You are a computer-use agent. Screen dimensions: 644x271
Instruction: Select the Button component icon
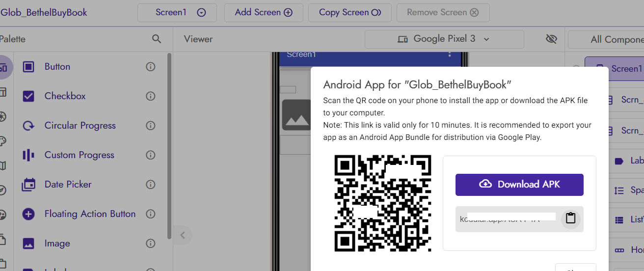[28, 67]
